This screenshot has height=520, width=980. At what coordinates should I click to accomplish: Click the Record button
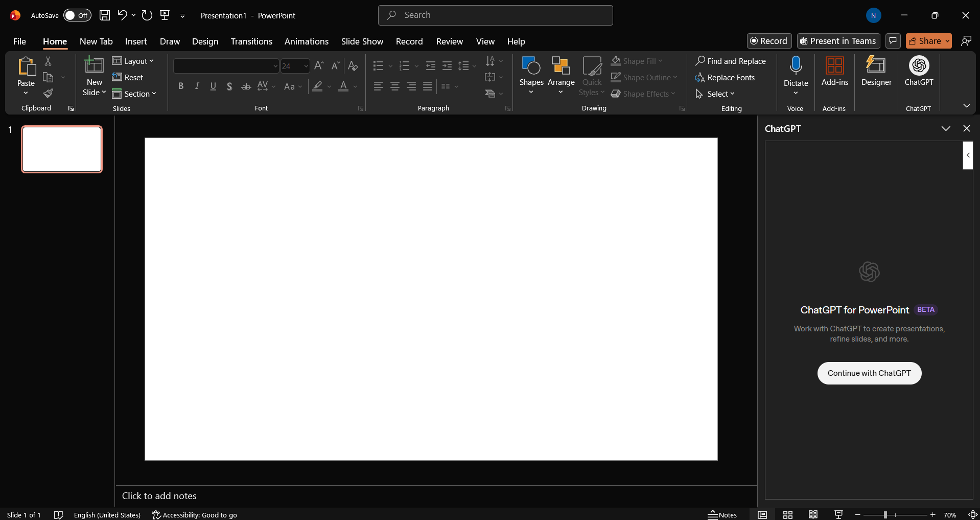click(x=769, y=41)
